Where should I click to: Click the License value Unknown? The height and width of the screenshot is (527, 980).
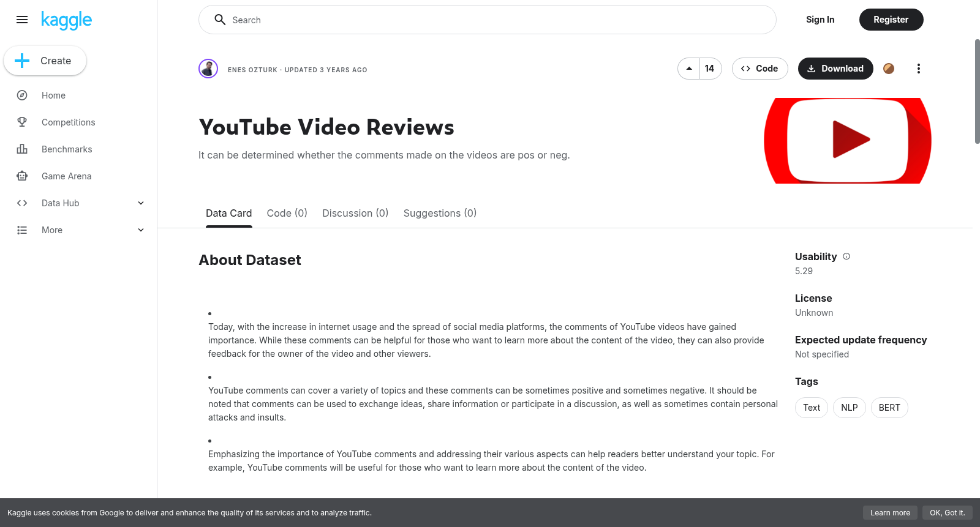pos(814,313)
